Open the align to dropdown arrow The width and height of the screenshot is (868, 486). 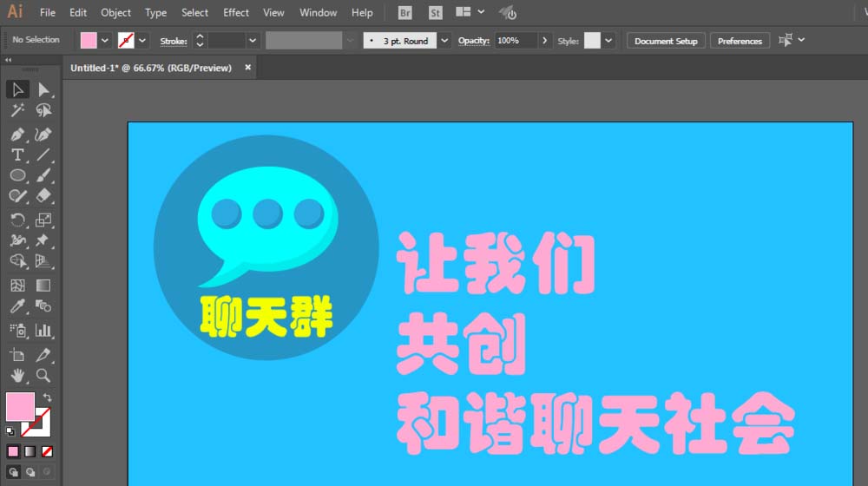[x=801, y=40]
